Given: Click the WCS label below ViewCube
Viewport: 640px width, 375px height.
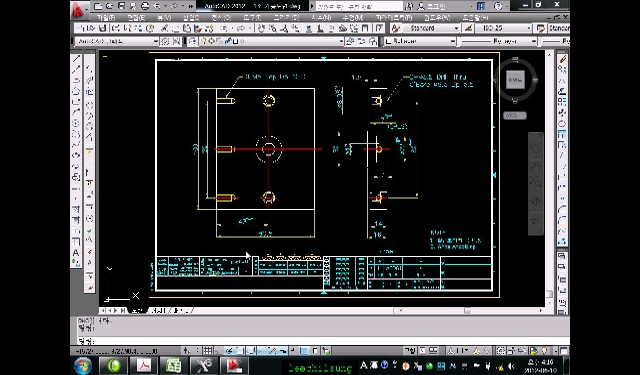Looking at the screenshot, I should click(x=515, y=115).
